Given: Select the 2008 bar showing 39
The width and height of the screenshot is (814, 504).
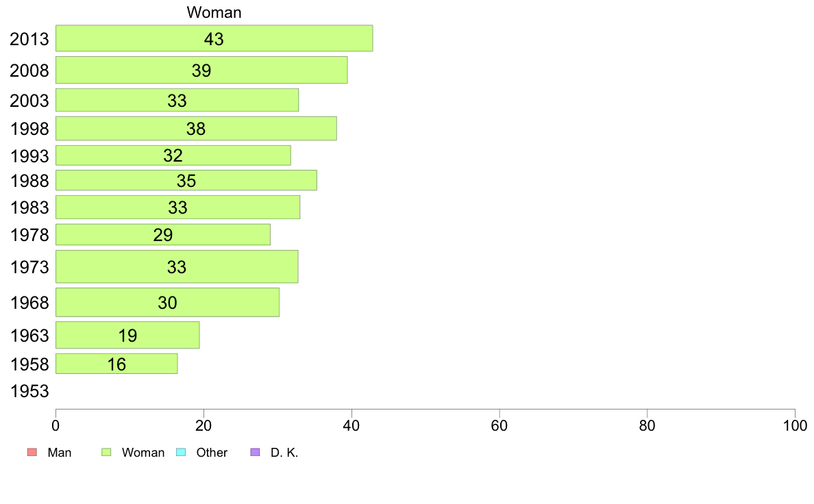Looking at the screenshot, I should [201, 70].
